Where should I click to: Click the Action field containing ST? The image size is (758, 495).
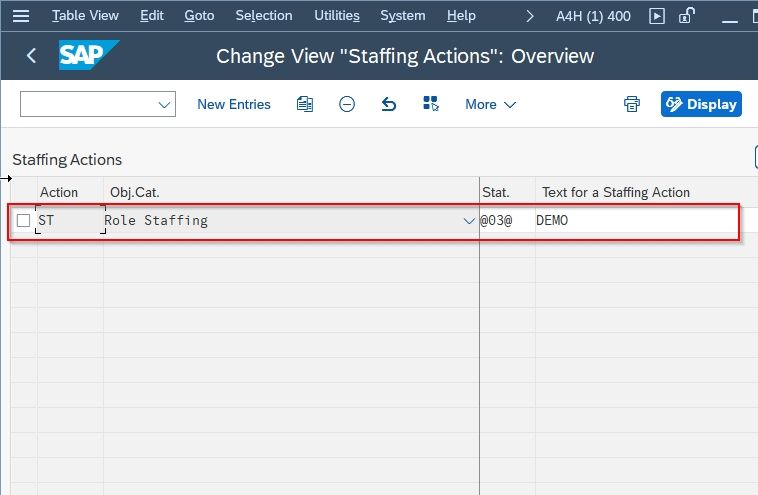(70, 220)
